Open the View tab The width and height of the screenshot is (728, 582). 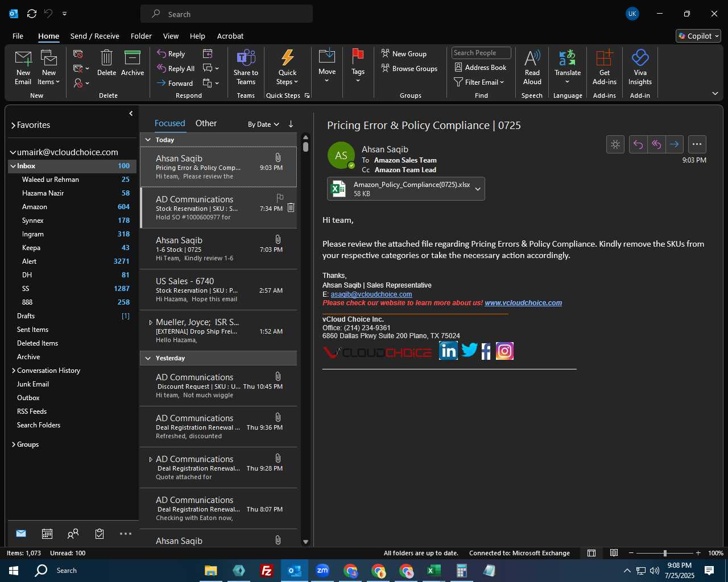pos(171,36)
